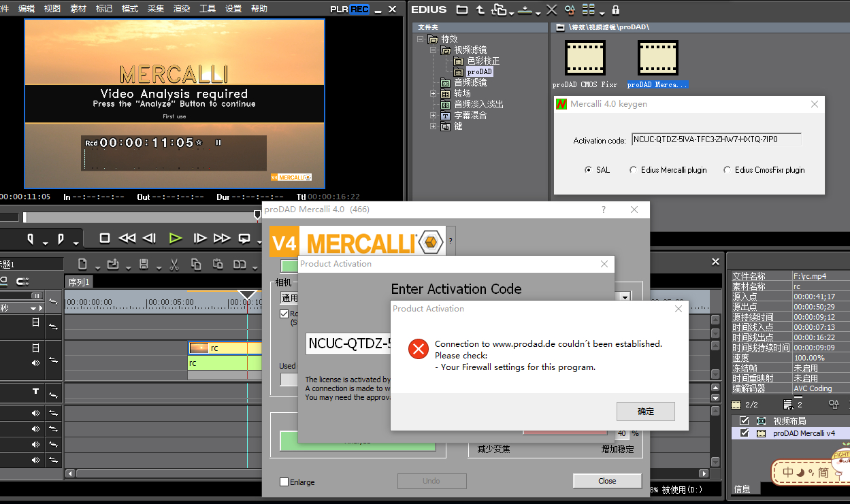The height and width of the screenshot is (504, 850).
Task: Click the view mode grid icon in effects panel
Action: point(588,10)
